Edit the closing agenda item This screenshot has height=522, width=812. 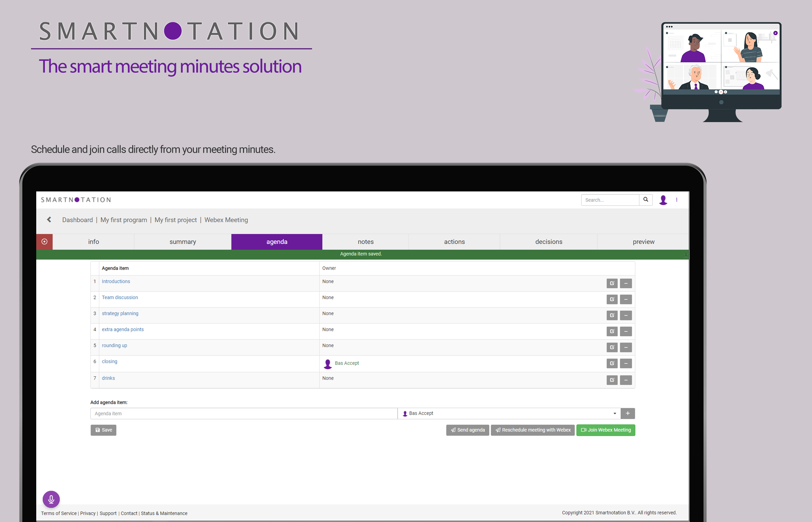[612, 363]
